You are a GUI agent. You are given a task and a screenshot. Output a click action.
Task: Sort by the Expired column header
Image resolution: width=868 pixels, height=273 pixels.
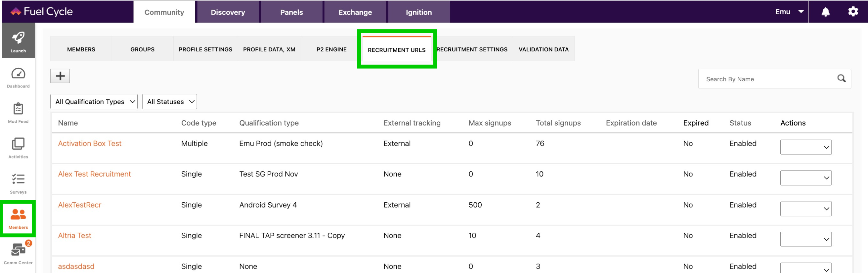coord(696,123)
